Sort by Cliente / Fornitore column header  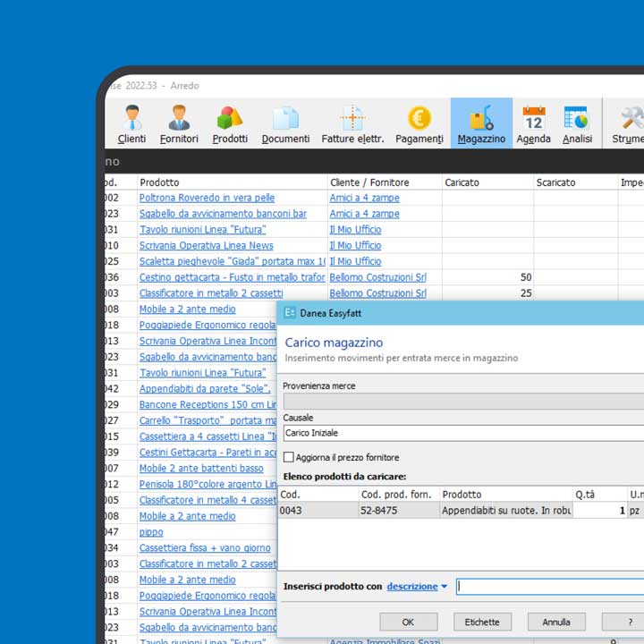tap(385, 182)
